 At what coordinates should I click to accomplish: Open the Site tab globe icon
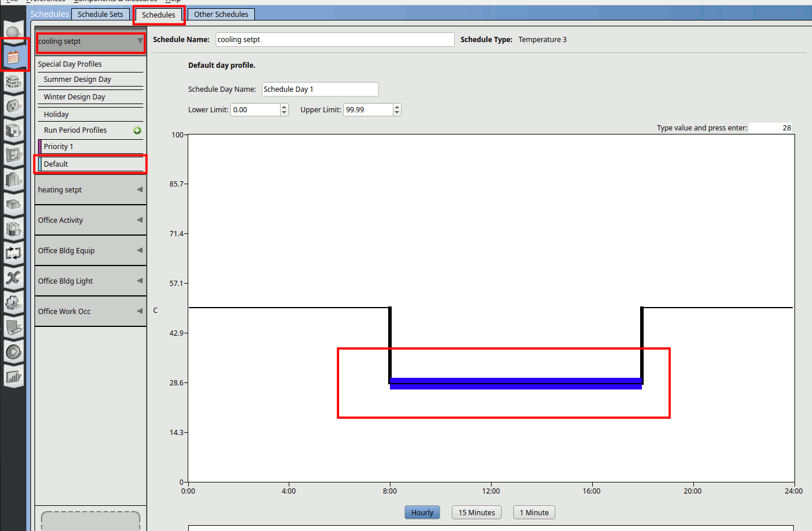(13, 31)
